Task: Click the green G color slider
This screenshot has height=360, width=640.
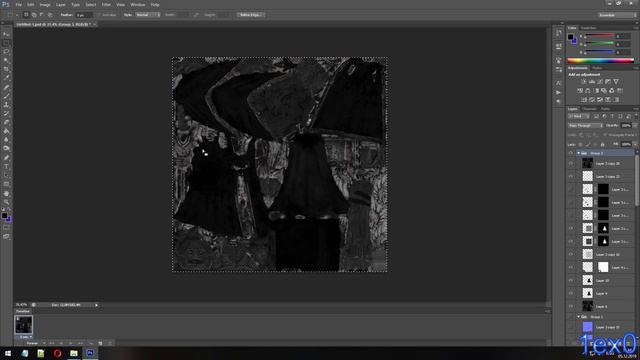Action: [600, 44]
